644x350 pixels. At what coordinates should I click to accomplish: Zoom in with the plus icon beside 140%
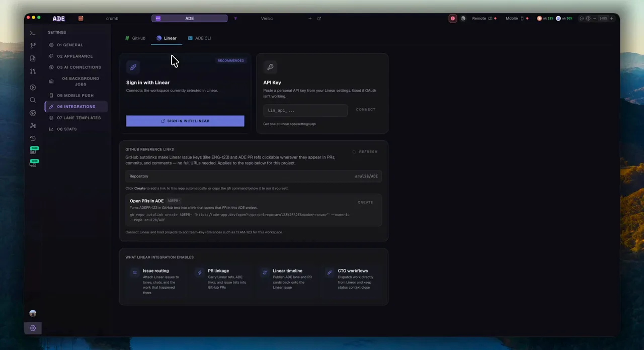pyautogui.click(x=612, y=19)
